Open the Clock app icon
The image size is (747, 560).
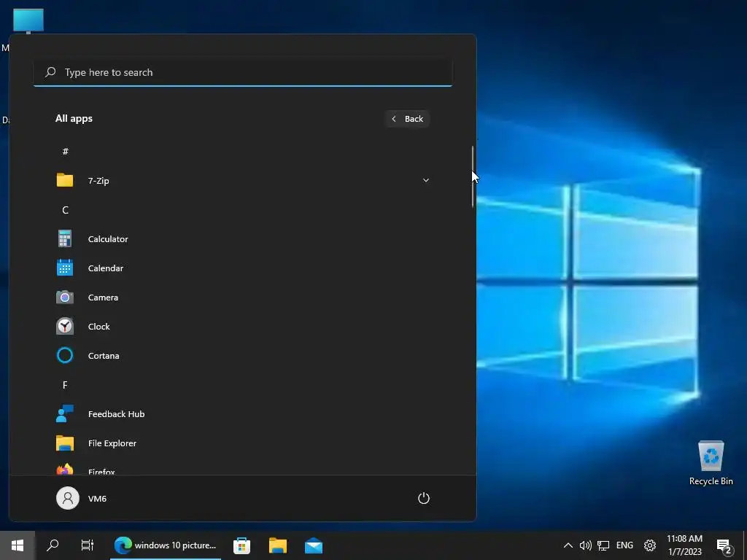pyautogui.click(x=65, y=326)
